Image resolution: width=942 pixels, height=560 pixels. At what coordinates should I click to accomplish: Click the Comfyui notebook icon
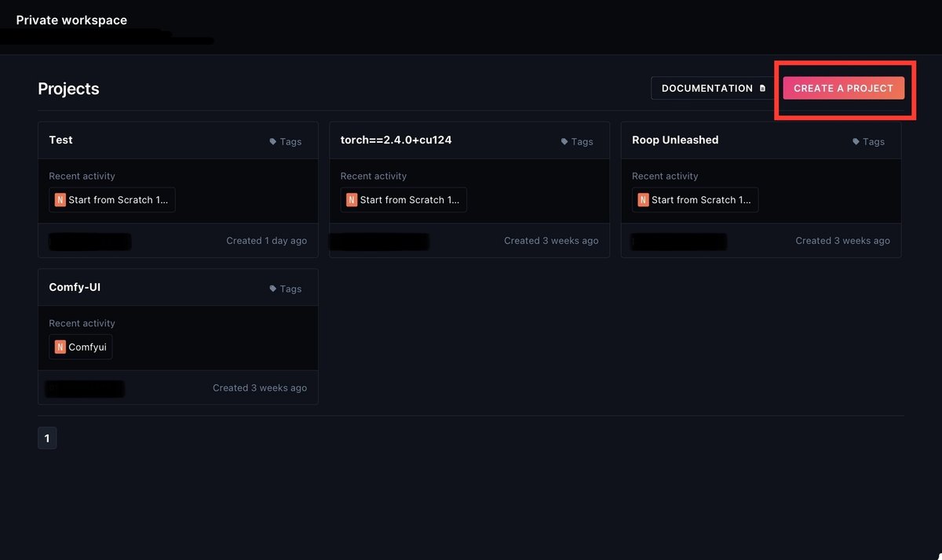pyautogui.click(x=60, y=347)
